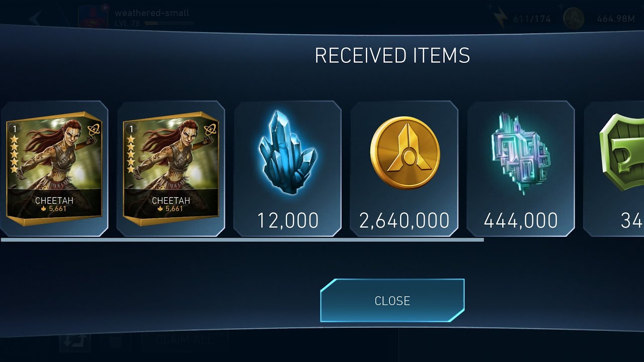Tap the gold credits coin icon

405,153
